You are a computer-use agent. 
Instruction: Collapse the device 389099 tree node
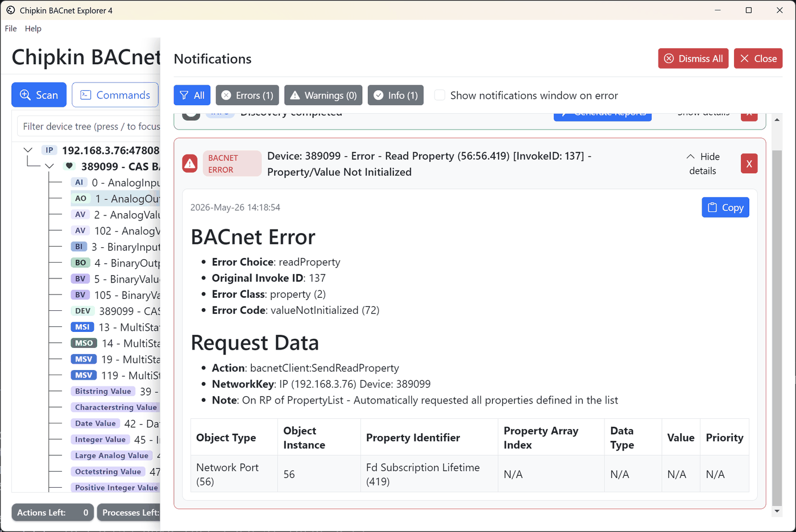pos(49,166)
